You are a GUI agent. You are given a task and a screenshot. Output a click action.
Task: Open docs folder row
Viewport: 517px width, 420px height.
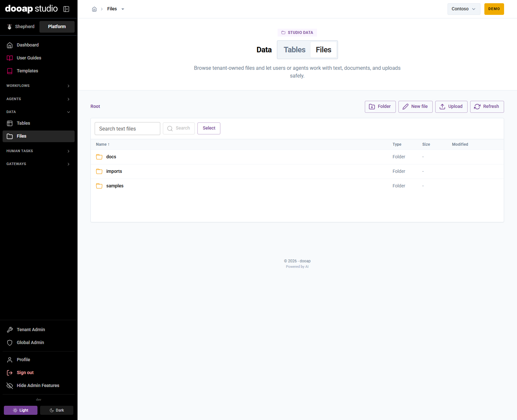(297, 157)
